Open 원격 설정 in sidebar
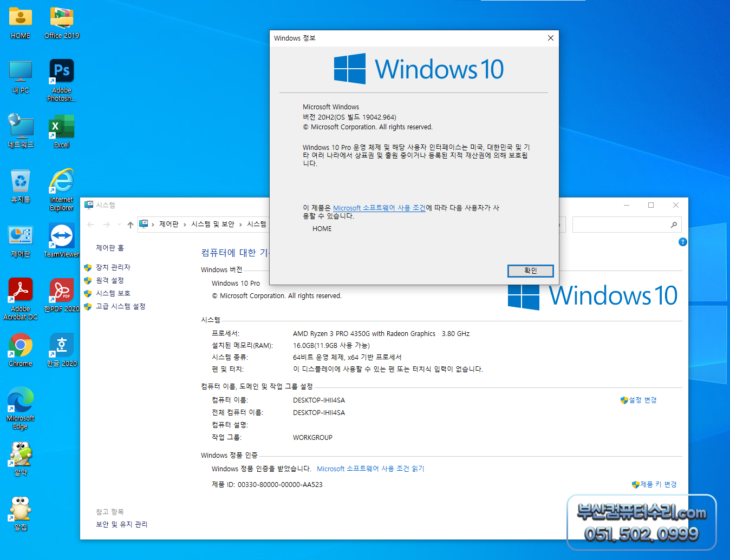This screenshot has height=560, width=730. 110,280
